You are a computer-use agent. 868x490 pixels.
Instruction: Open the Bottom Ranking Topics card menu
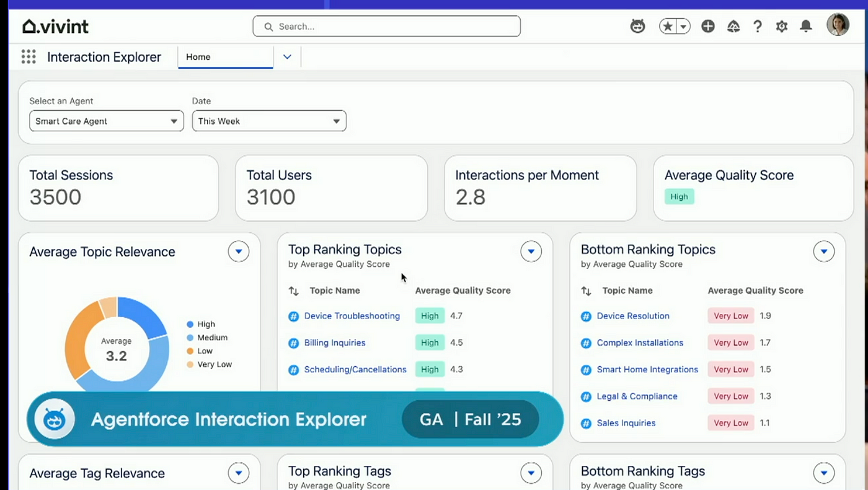[x=824, y=252]
